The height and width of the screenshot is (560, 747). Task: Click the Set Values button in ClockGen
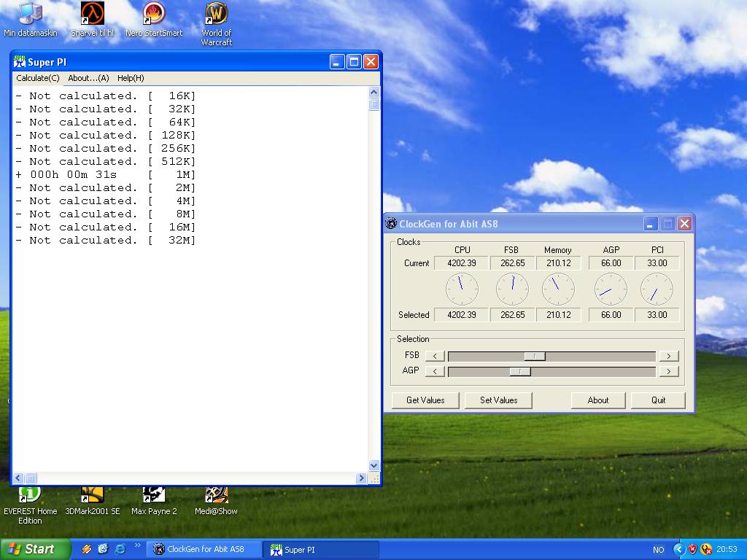pyautogui.click(x=498, y=400)
